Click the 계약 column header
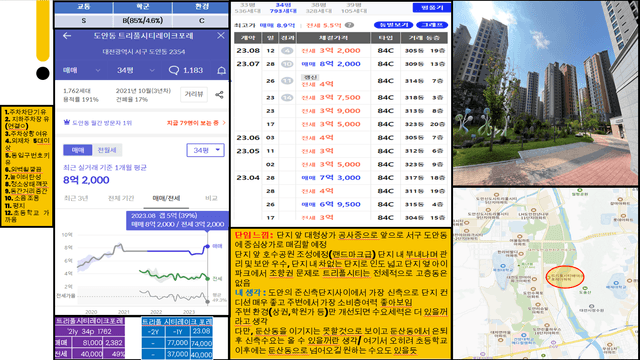Viewport: 640px width, 360px height. point(248,38)
